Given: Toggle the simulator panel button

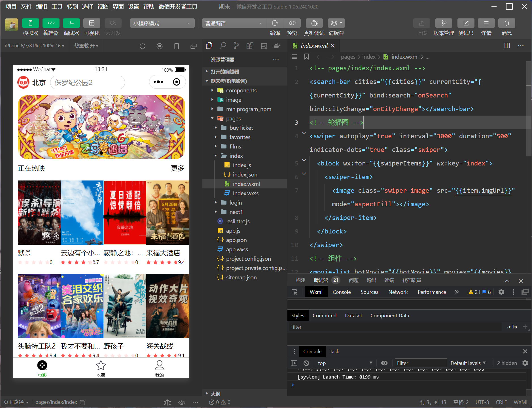Looking at the screenshot, I should (31, 23).
